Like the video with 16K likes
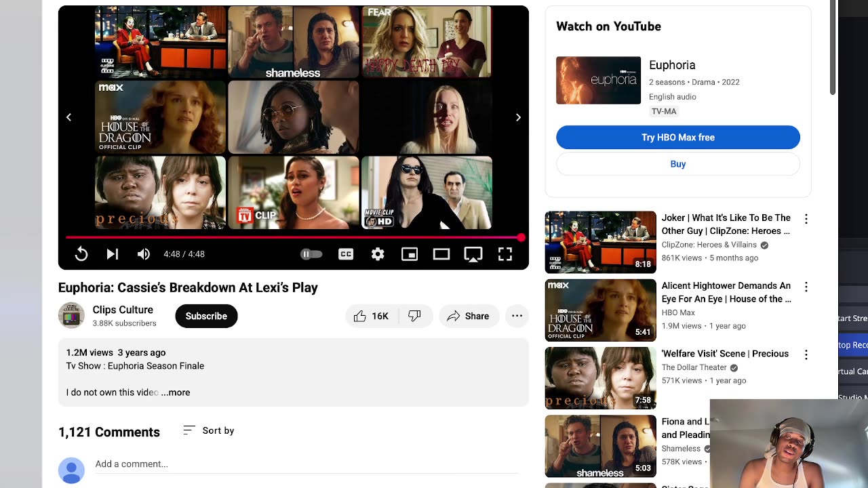Viewport: 868px width, 488px height. [x=372, y=316]
